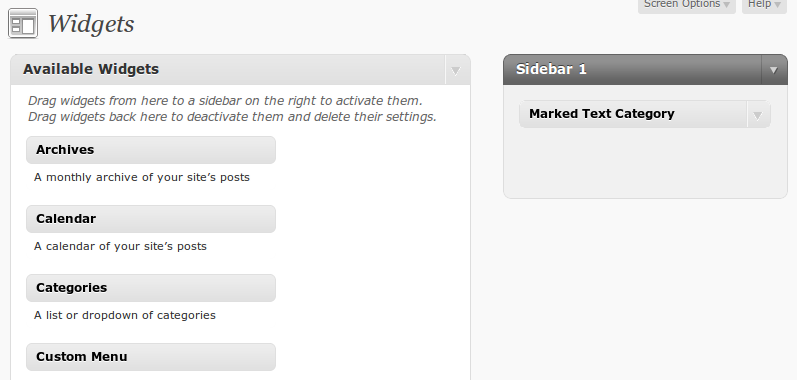Select the Archives widget bar
The height and width of the screenshot is (380, 797).
point(151,150)
